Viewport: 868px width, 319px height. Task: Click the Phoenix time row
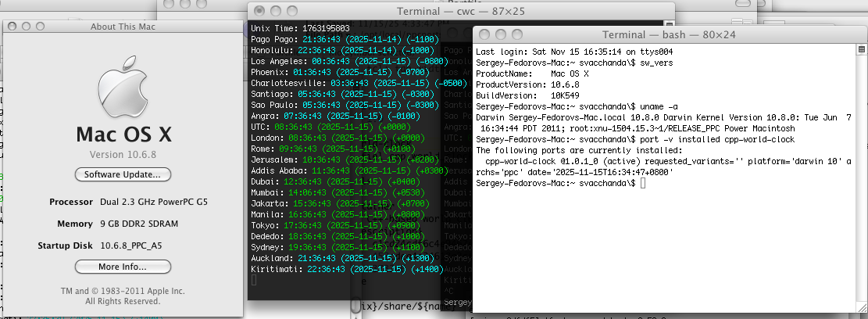coord(340,72)
